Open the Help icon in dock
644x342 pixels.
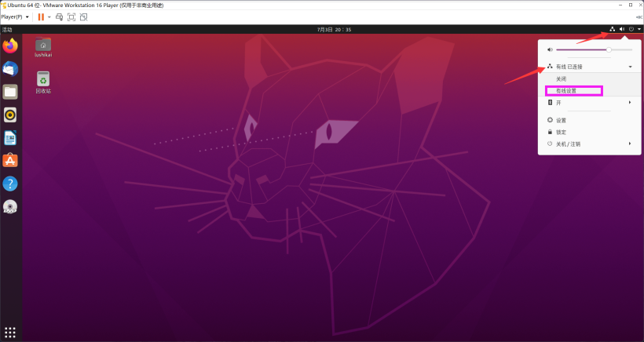(10, 184)
